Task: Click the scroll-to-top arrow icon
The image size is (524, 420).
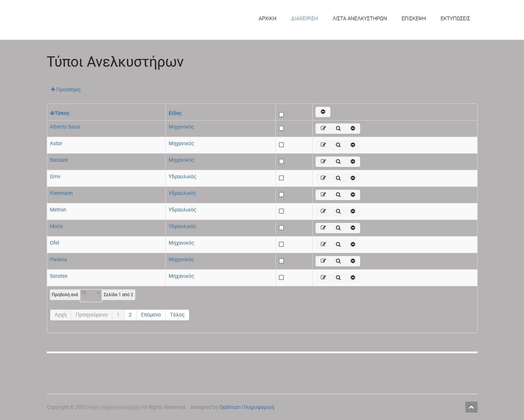Action: 471,407
